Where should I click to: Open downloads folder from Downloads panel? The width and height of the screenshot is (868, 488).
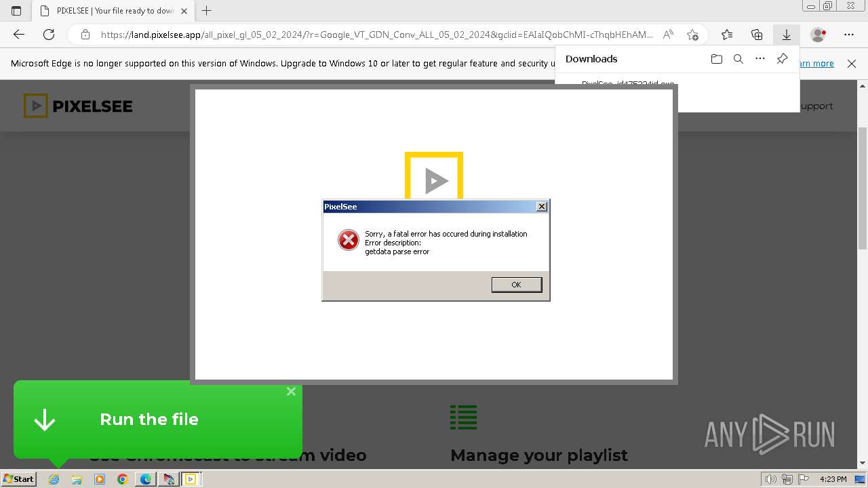click(x=717, y=59)
